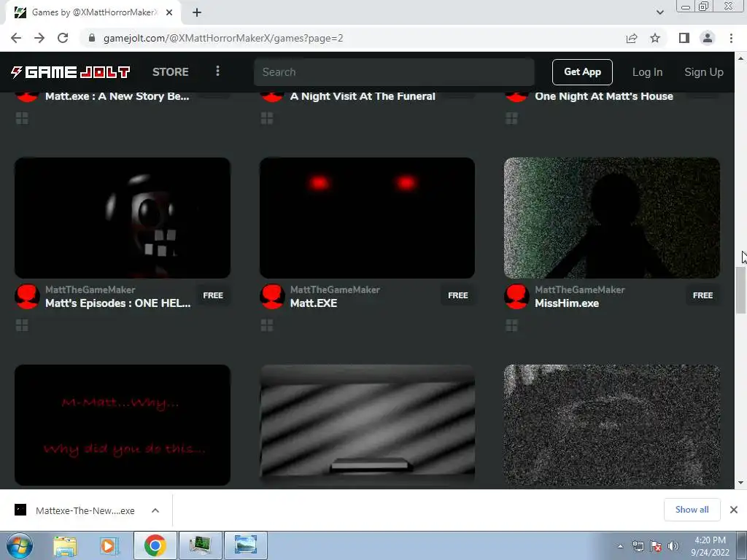Open a new browser tab
This screenshot has height=560, width=747.
click(197, 12)
